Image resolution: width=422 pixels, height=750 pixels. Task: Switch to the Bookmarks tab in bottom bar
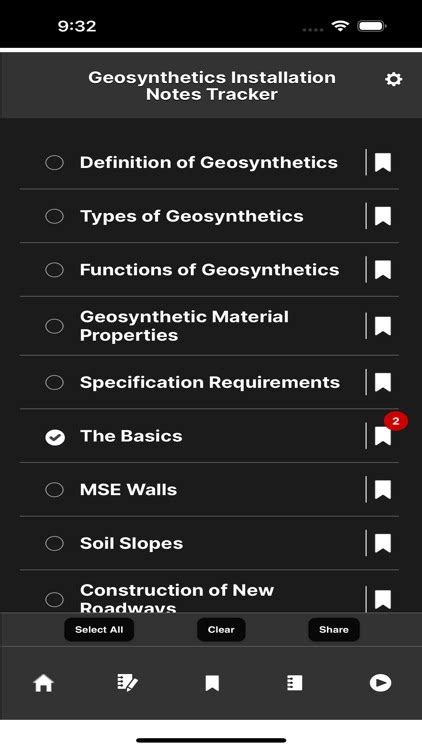[212, 683]
